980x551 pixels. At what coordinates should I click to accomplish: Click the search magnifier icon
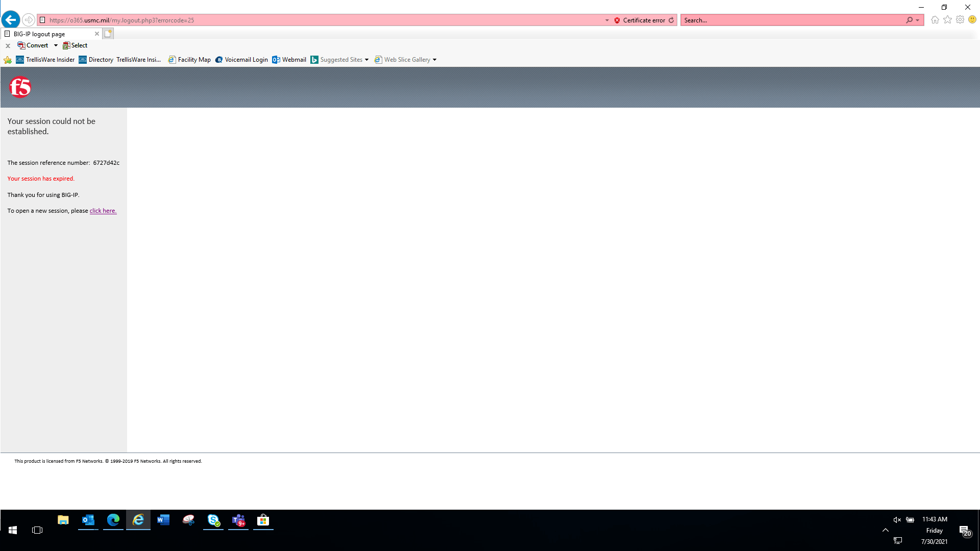tap(909, 20)
